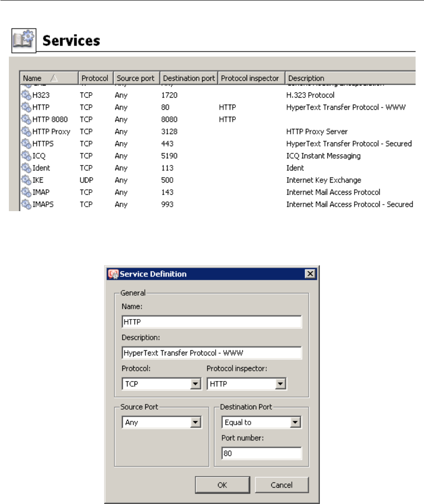Confirm the dialog with OK
Image resolution: width=424 pixels, height=504 pixels.
click(222, 485)
